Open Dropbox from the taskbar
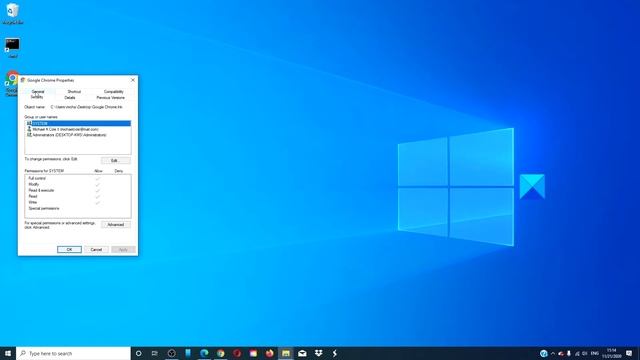Viewport: 640px width, 360px height. click(318, 353)
